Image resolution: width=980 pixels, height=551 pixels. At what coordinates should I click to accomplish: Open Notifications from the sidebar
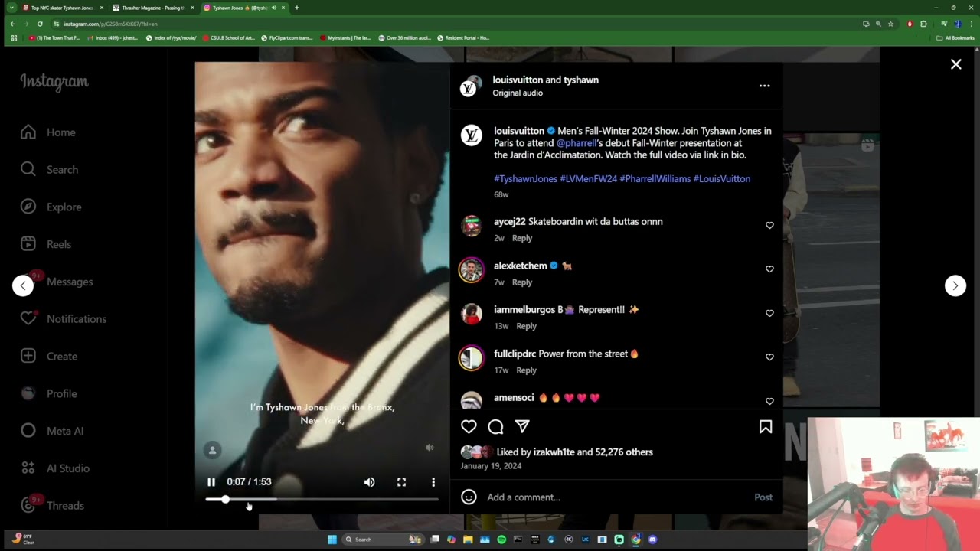(64, 319)
